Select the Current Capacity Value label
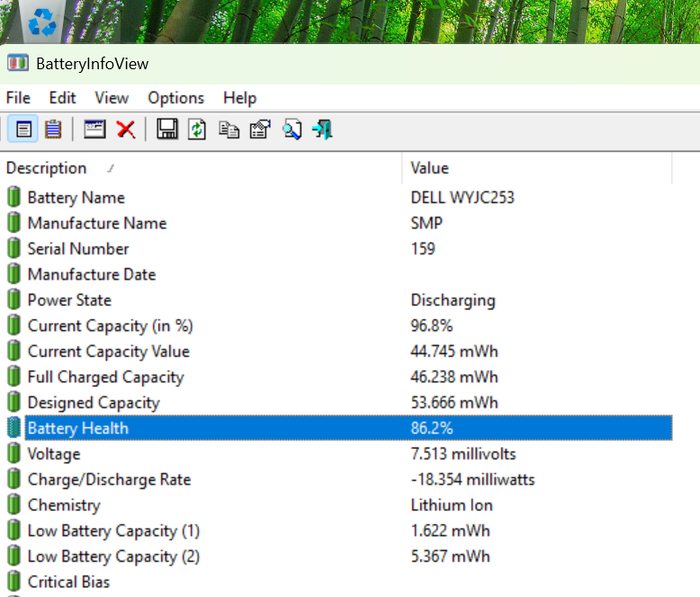 109,352
